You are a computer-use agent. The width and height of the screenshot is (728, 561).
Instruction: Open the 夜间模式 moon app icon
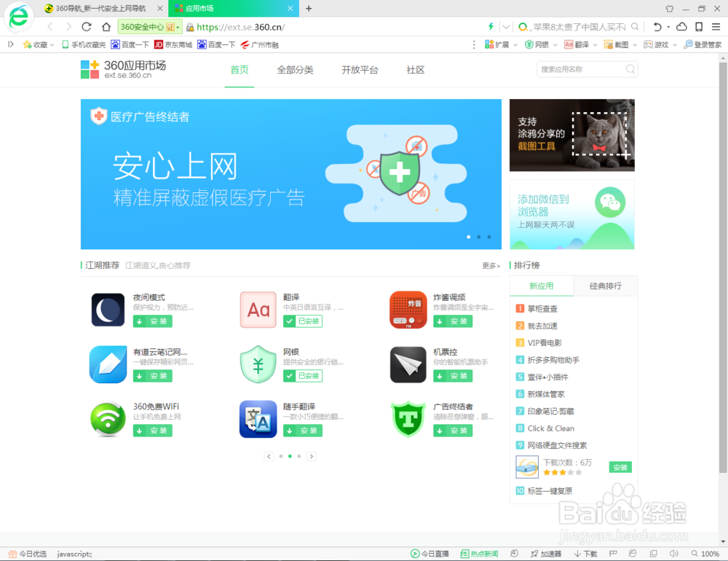coord(108,310)
